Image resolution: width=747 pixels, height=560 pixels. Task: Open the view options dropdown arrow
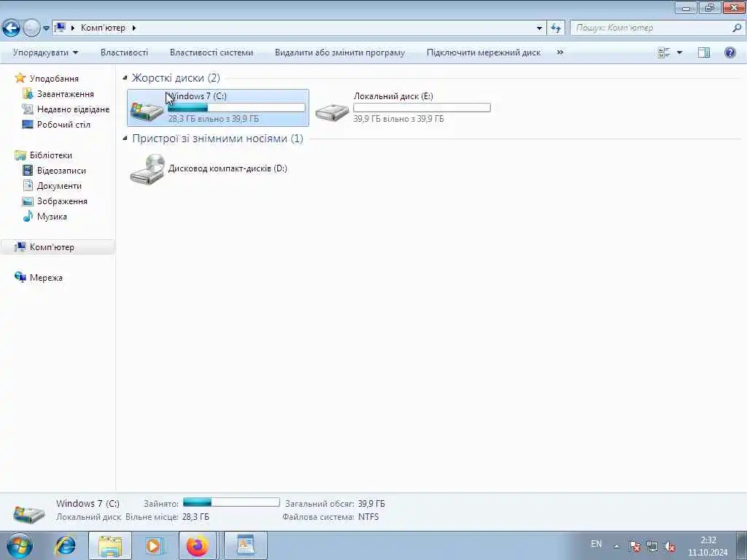click(679, 52)
